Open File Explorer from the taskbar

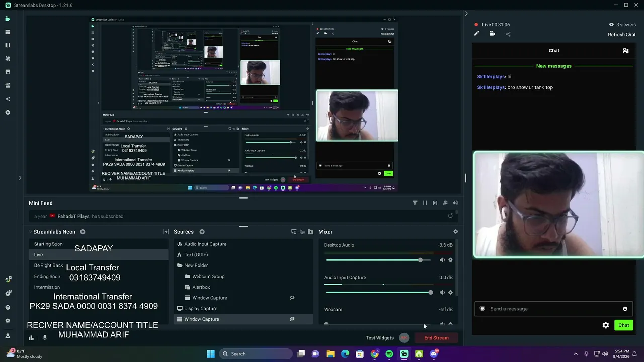pyautogui.click(x=331, y=354)
